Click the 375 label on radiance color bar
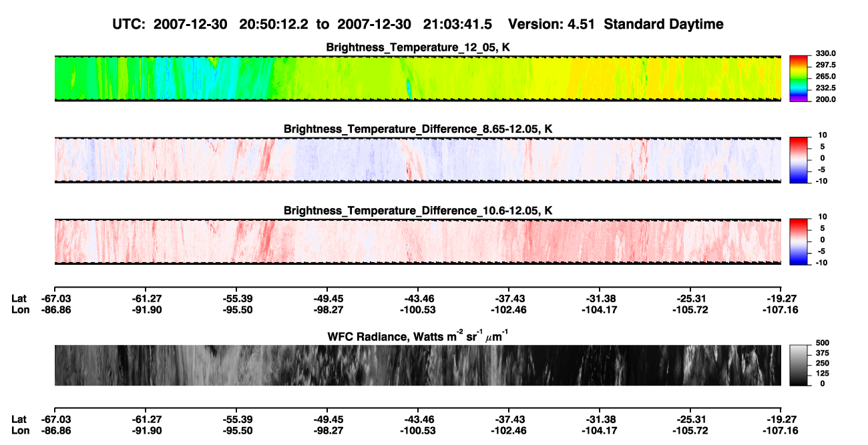868x445 pixels. [822, 352]
